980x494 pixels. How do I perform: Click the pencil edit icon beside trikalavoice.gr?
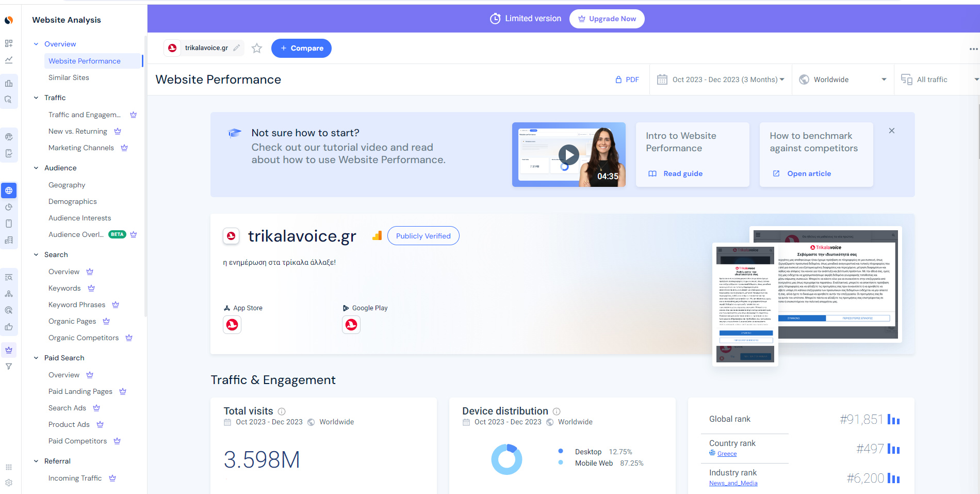click(237, 48)
